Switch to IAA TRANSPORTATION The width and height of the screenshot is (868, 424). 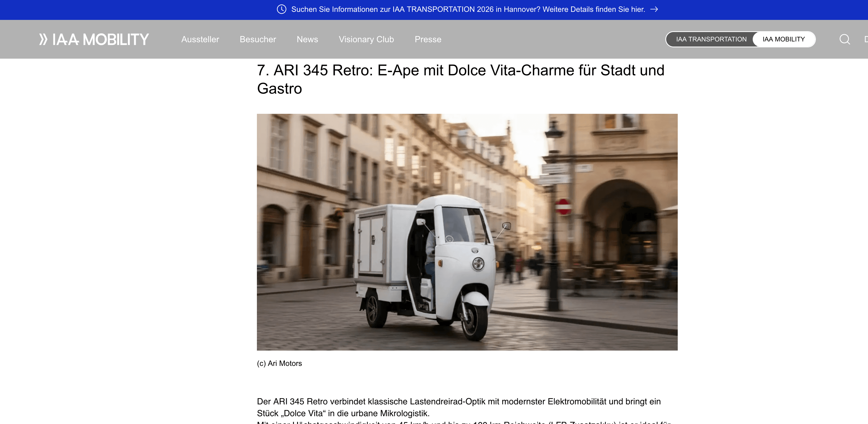(711, 39)
